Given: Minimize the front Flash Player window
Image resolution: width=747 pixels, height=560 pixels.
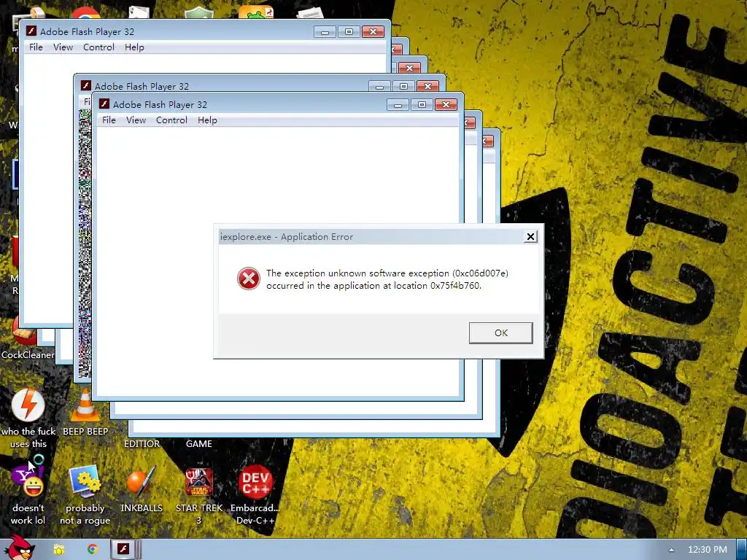Looking at the screenshot, I should (398, 104).
